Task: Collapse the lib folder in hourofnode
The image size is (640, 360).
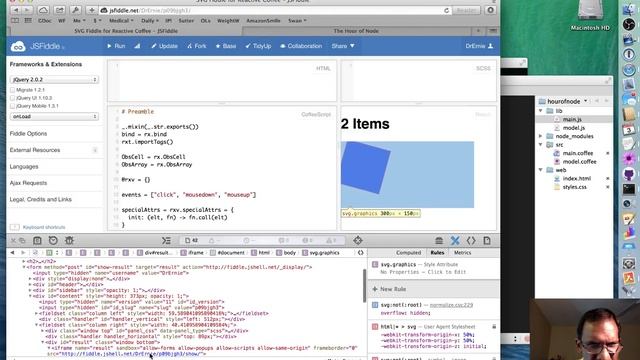Action: (x=541, y=111)
